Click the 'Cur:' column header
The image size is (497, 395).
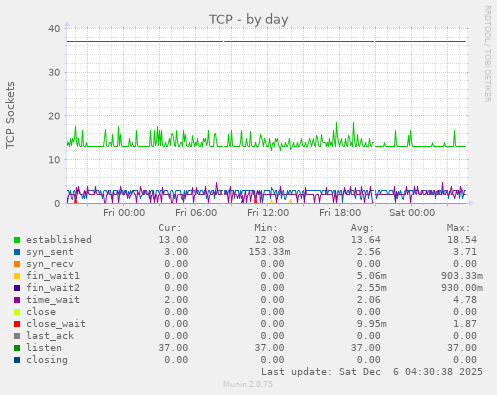pos(170,228)
